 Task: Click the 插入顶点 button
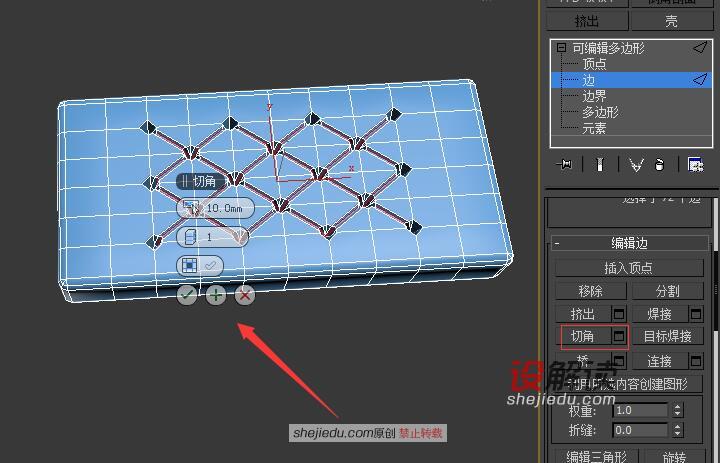click(x=629, y=268)
